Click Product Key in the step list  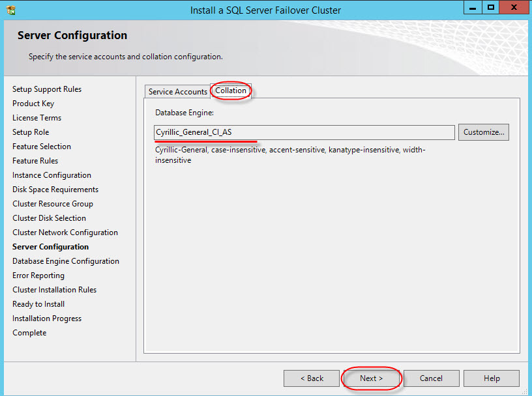tap(33, 104)
